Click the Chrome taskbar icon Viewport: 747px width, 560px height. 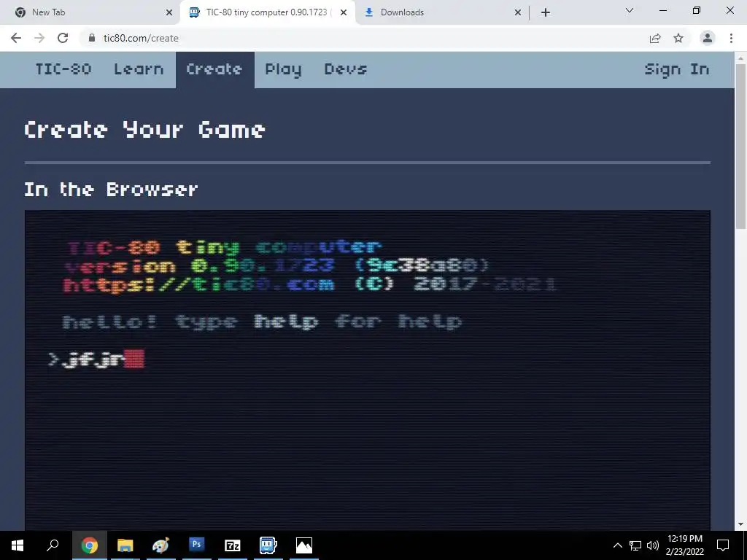[x=89, y=545]
